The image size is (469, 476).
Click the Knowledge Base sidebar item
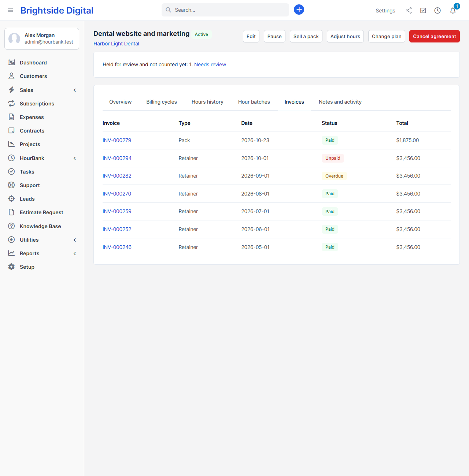42,226
